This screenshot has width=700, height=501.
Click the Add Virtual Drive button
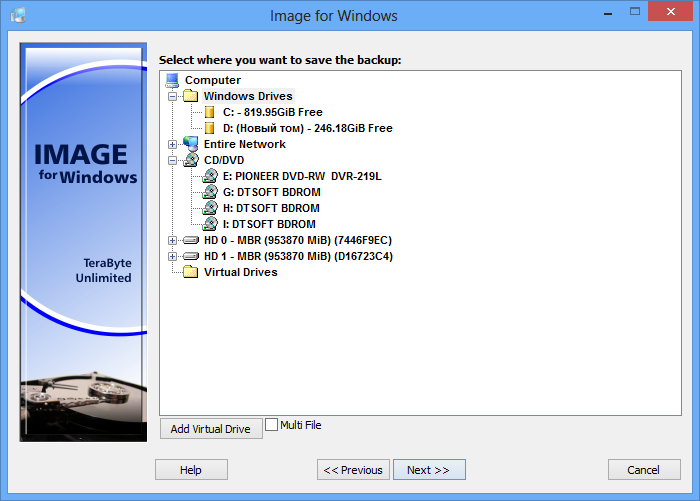pos(211,429)
